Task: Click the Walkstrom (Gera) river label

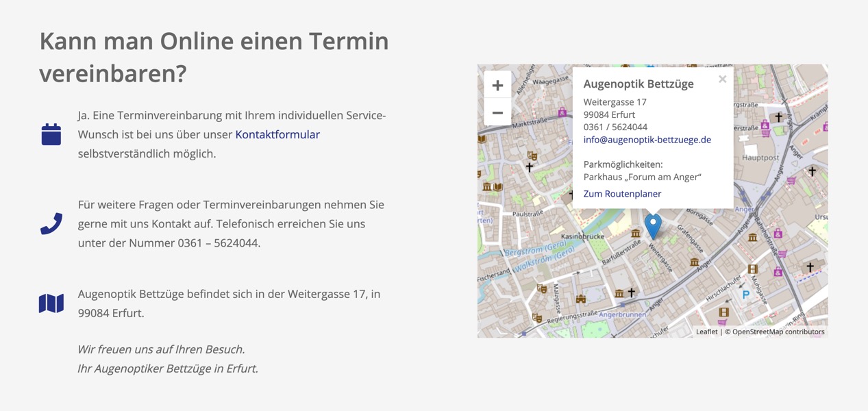Action: coord(544,258)
